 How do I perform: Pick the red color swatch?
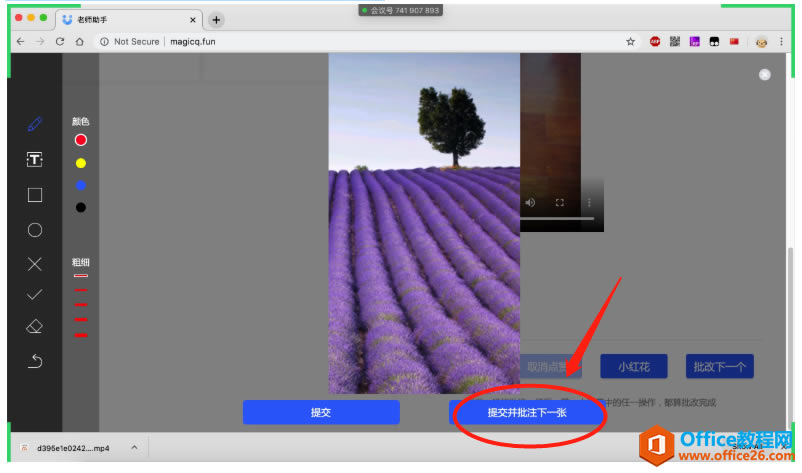click(x=81, y=140)
